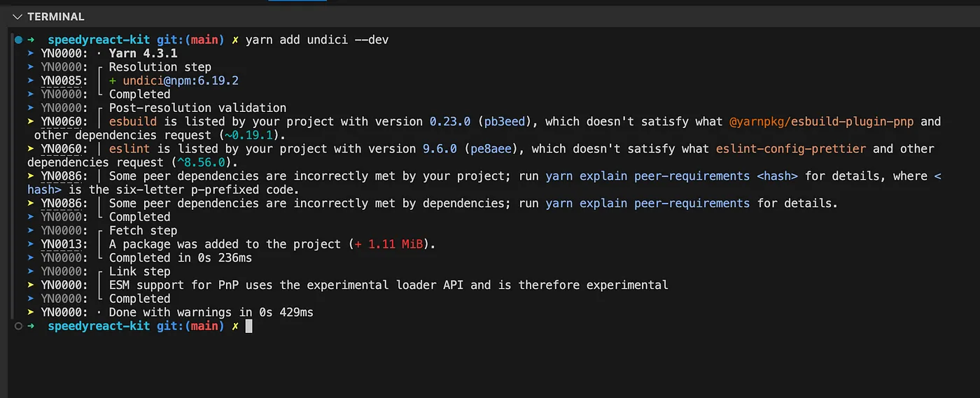The image size is (980, 398).
Task: Click 'yarn explain peer-requirements <hash>' command text
Action: [671, 176]
